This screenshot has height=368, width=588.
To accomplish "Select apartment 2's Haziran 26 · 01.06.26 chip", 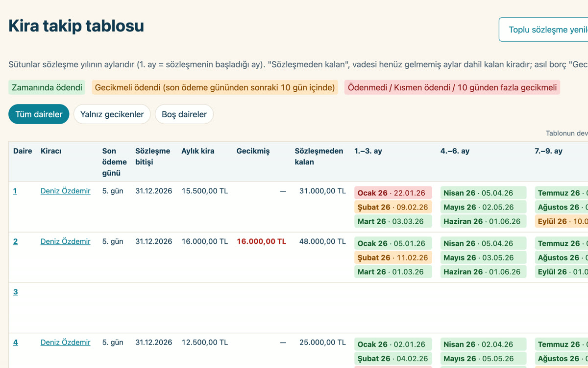I will pyautogui.click(x=483, y=272).
